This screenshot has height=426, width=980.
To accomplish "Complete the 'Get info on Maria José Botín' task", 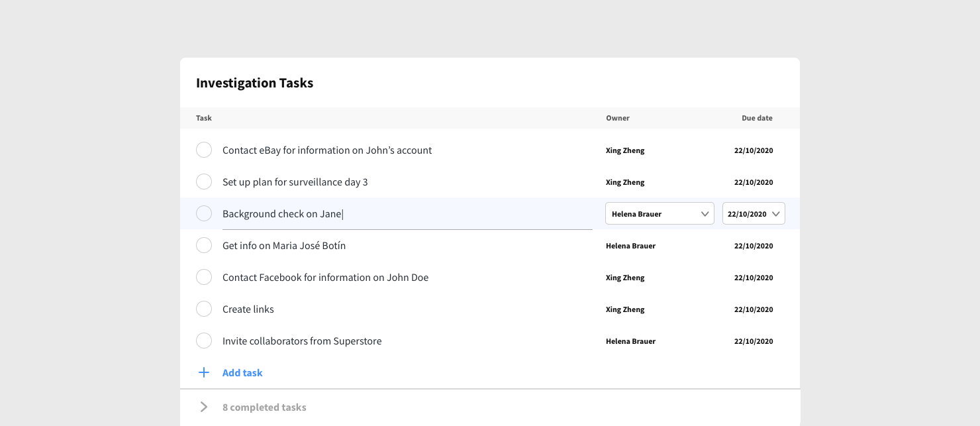I will pyautogui.click(x=204, y=245).
